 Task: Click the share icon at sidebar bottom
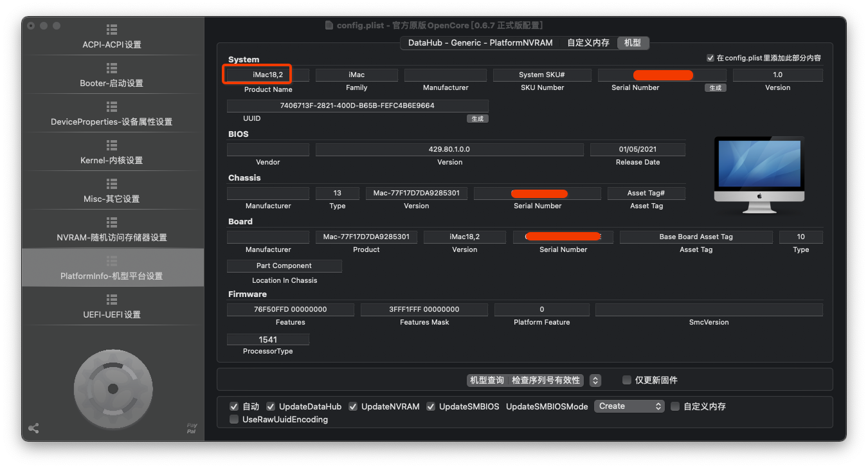(33, 428)
